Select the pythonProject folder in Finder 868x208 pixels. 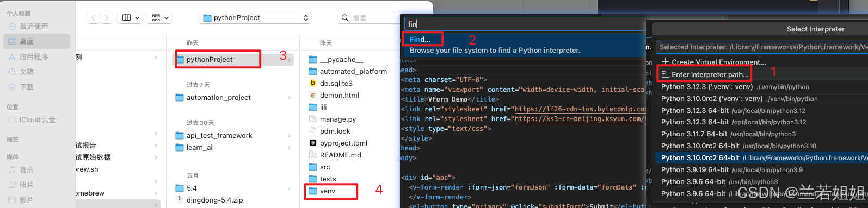click(210, 59)
